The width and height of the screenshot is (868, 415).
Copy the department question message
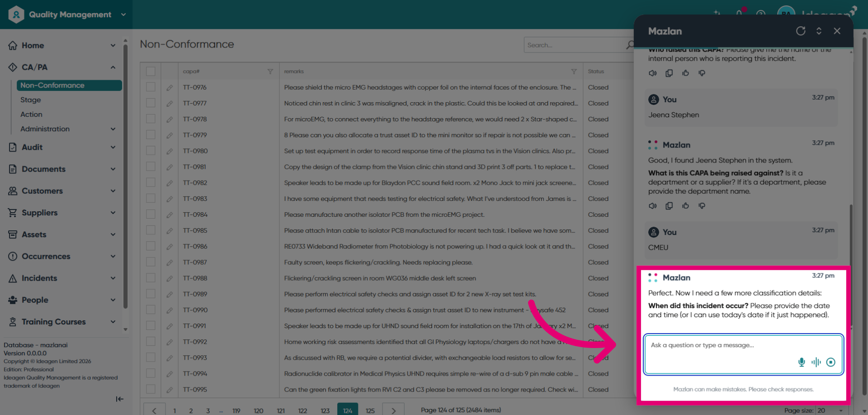coord(669,206)
